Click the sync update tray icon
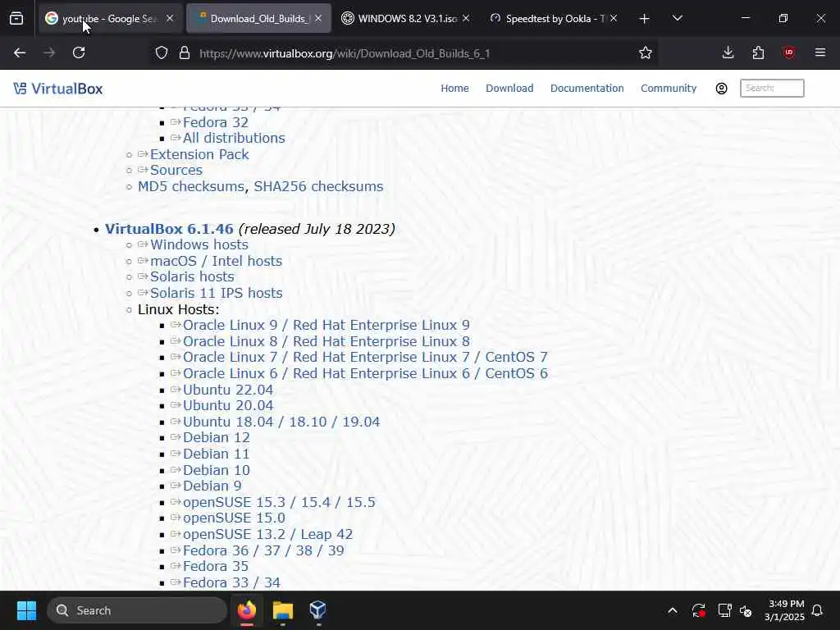840x630 pixels. pyautogui.click(x=698, y=610)
